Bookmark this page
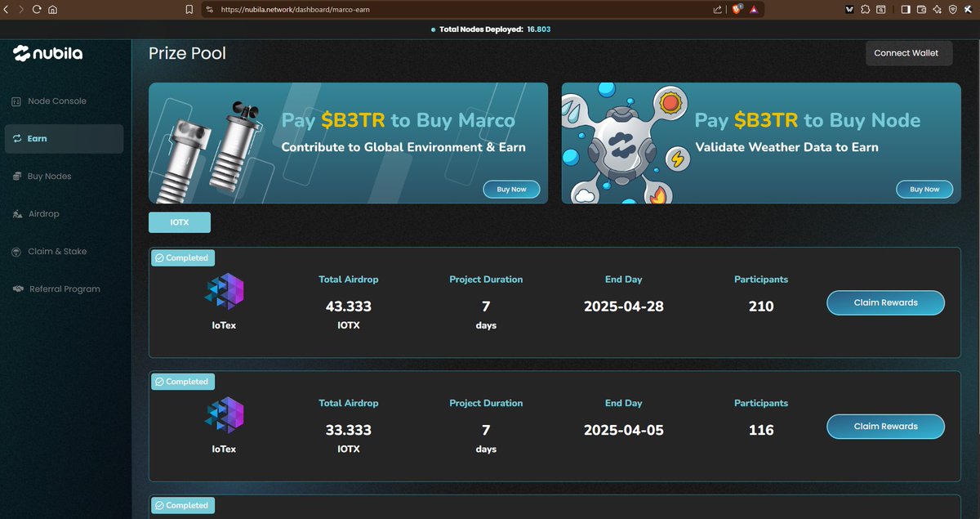The height and width of the screenshot is (519, 980). [189, 10]
